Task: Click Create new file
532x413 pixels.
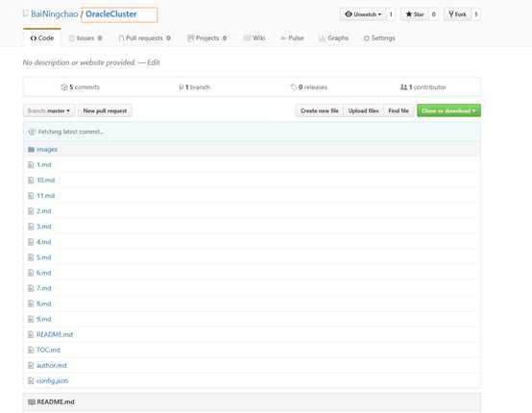Action: pyautogui.click(x=319, y=111)
